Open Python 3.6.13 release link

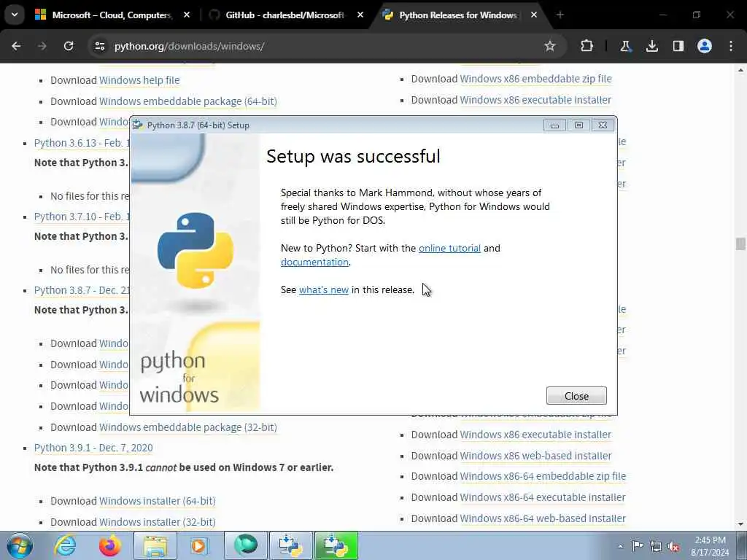coord(82,143)
